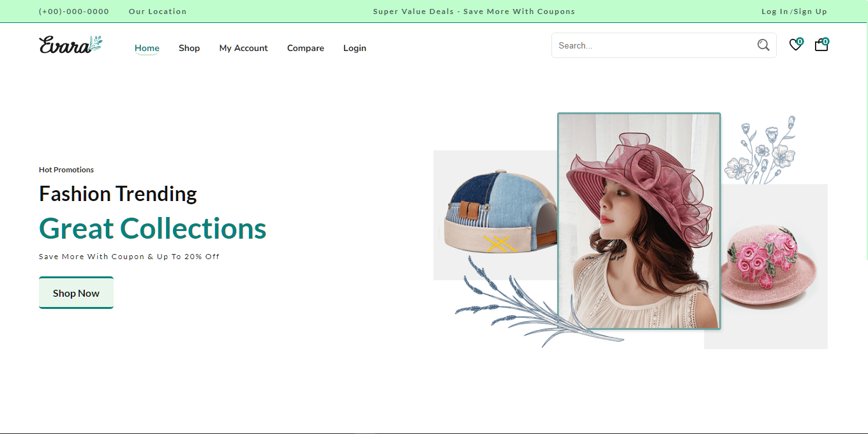Screen dimensions: 868x434
Task: Click Login in the navigation menu
Action: coord(355,48)
